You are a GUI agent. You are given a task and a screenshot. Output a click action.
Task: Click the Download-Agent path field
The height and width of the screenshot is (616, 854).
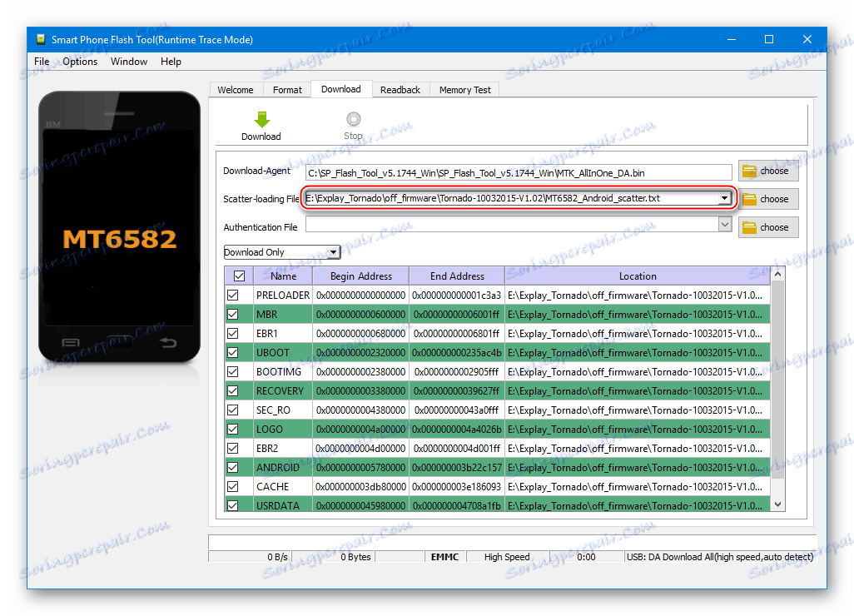click(519, 172)
